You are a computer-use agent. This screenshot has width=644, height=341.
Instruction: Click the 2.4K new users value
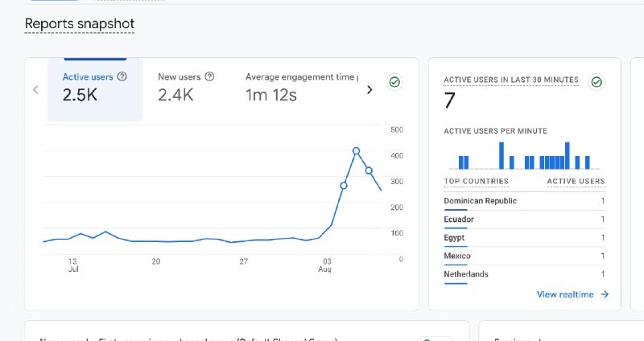coord(175,95)
